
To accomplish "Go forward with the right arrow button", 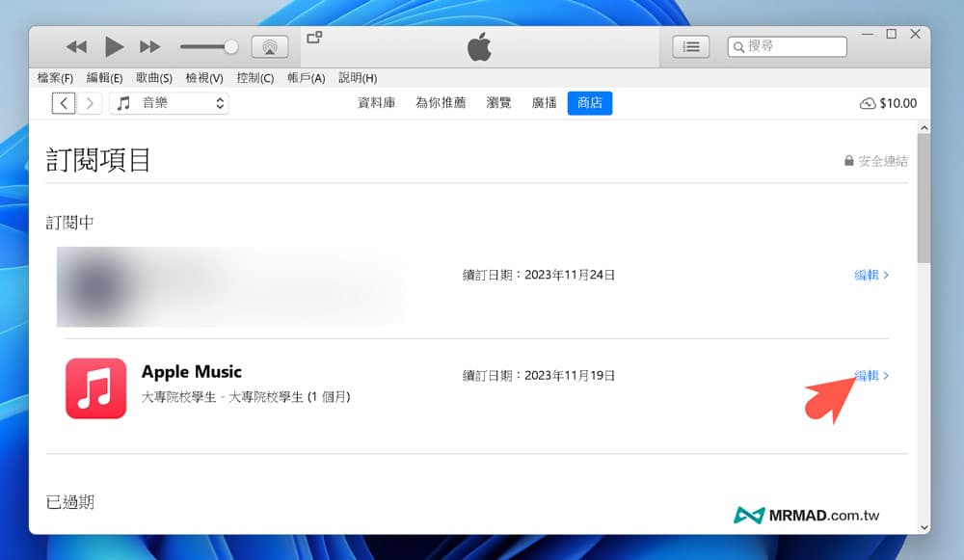I will coord(90,103).
